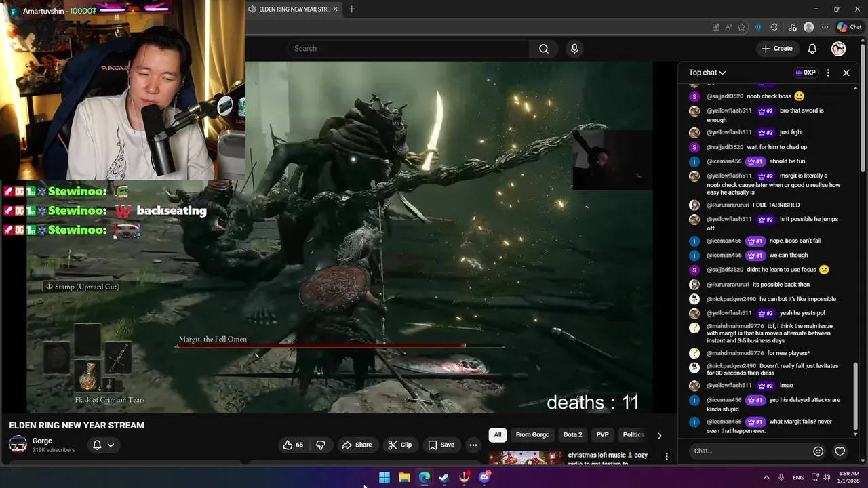The width and height of the screenshot is (868, 488).
Task: Open the Edge apps icon in address bar
Action: point(716,27)
